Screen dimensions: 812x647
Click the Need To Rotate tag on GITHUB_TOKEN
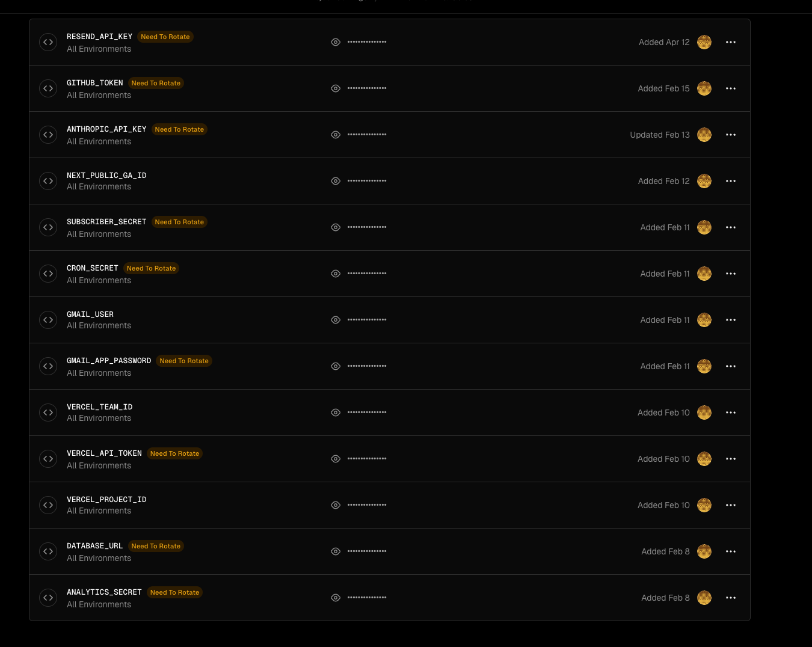156,83
